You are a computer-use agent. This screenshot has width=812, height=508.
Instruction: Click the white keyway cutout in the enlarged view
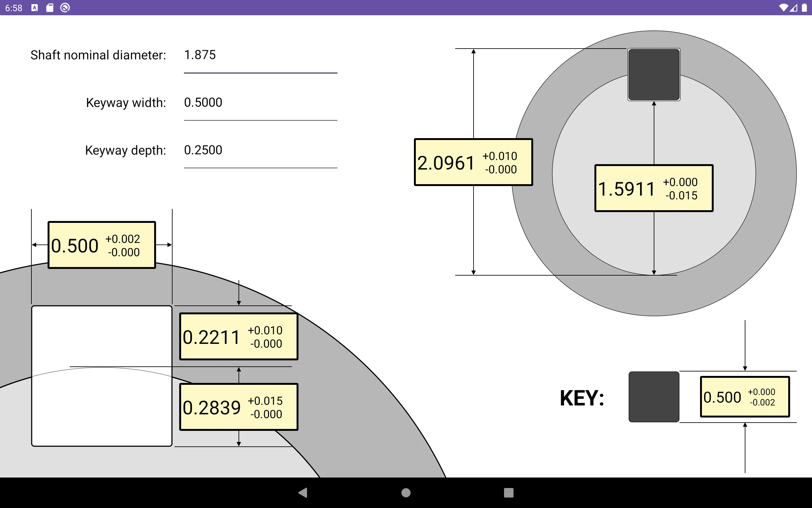[102, 376]
